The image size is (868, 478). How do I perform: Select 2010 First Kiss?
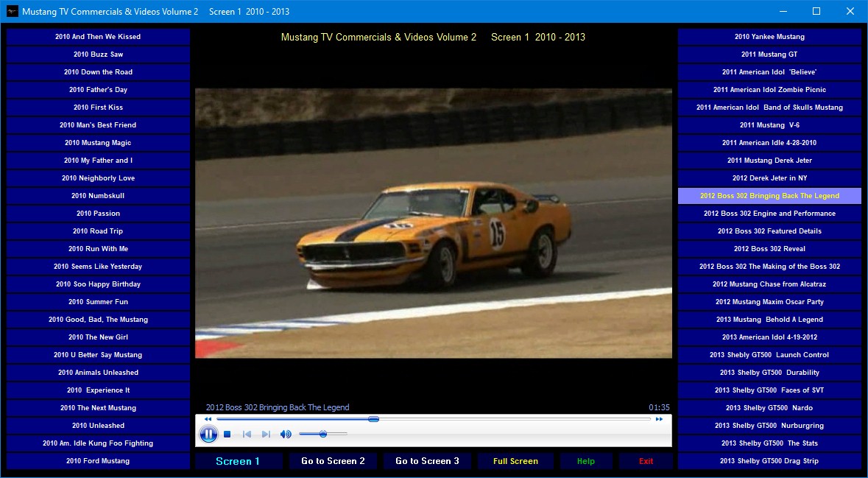pos(98,108)
